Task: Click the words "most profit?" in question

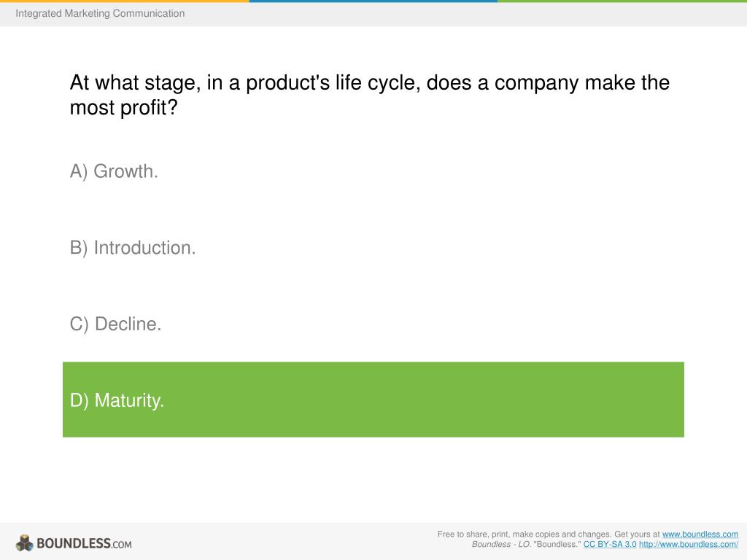Action: pos(124,108)
